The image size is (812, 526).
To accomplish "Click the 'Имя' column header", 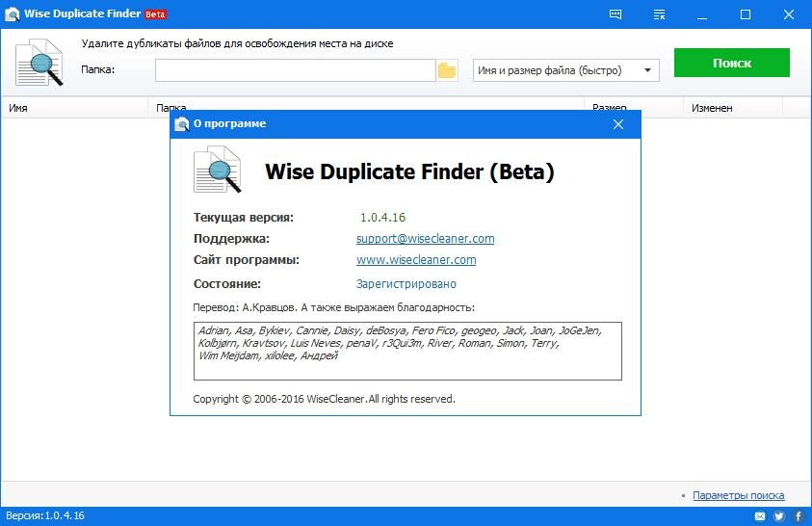I will (74, 108).
